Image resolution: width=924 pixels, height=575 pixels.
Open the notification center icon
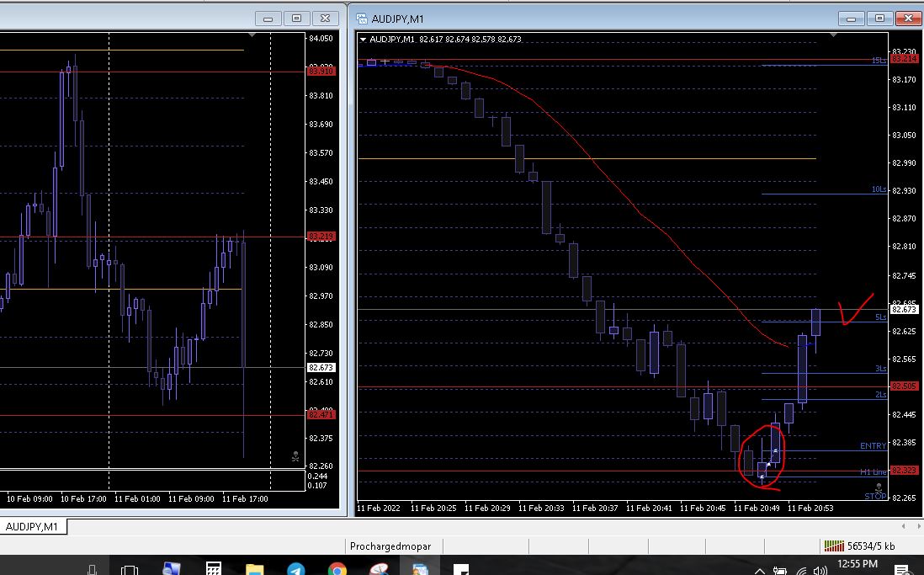click(x=901, y=570)
